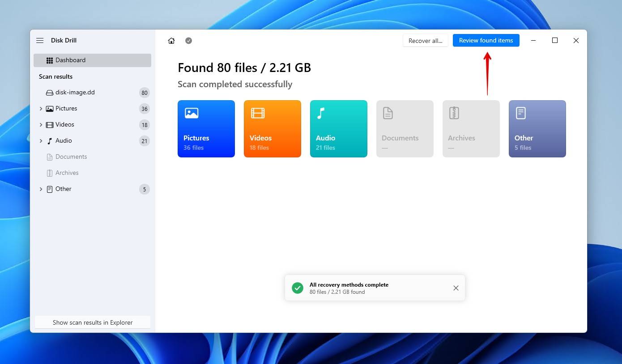This screenshot has width=622, height=364.
Task: Select the Documents entry in the sidebar
Action: [92, 157]
